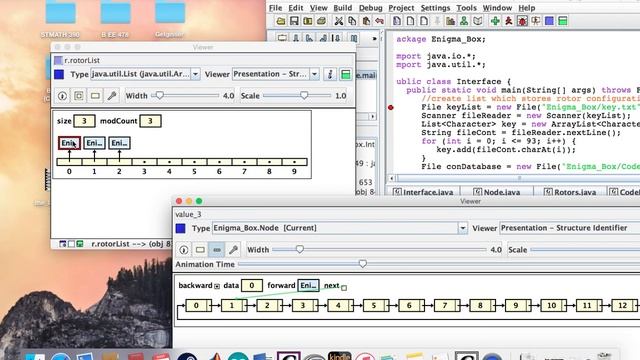Click the red running man Run icon

pyautogui.click(x=509, y=21)
